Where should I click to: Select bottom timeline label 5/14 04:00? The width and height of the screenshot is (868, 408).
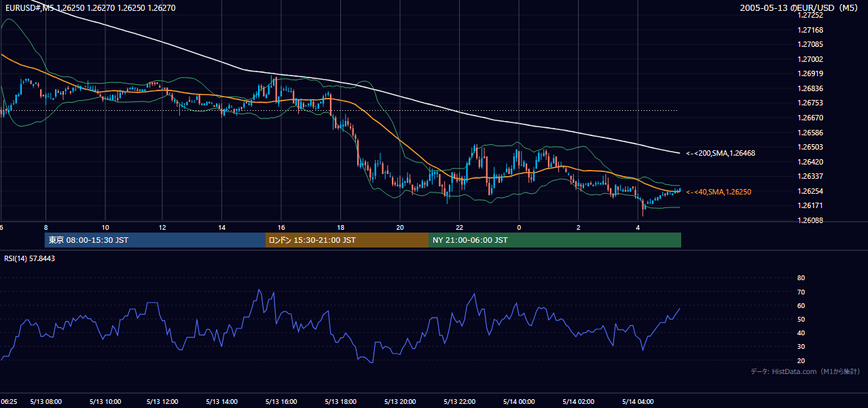[638, 402]
